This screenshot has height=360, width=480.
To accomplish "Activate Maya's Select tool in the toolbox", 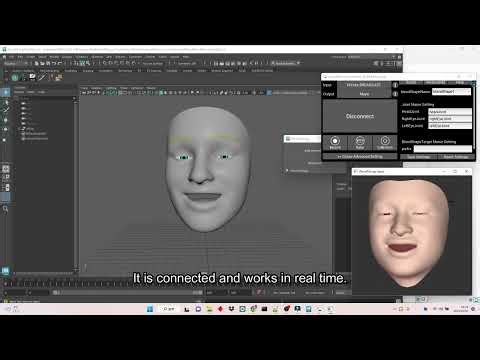I will [6, 92].
